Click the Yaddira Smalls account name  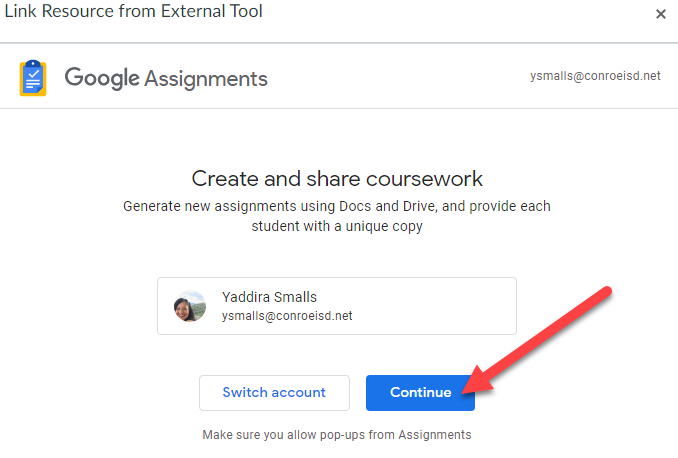pyautogui.click(x=269, y=297)
